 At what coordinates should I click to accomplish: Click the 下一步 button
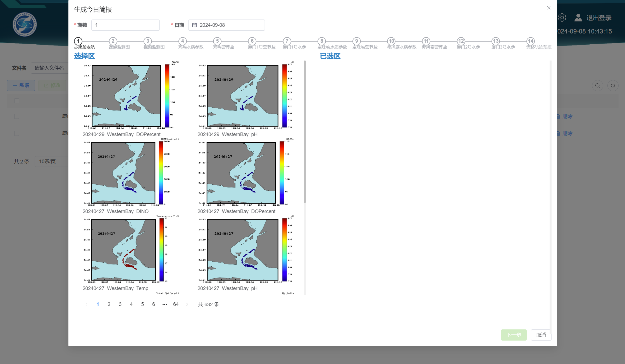[514, 335]
